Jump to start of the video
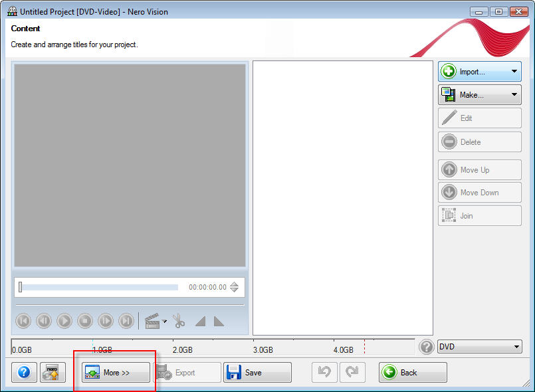 click(x=23, y=321)
